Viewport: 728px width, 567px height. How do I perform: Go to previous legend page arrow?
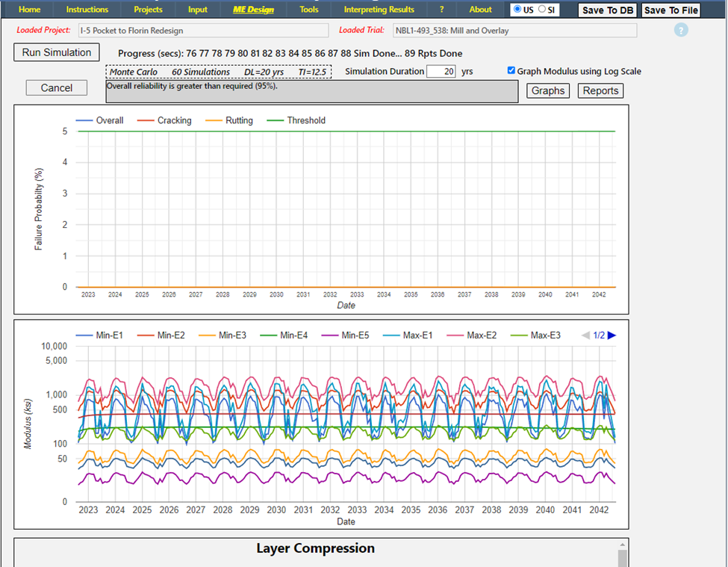(x=585, y=335)
